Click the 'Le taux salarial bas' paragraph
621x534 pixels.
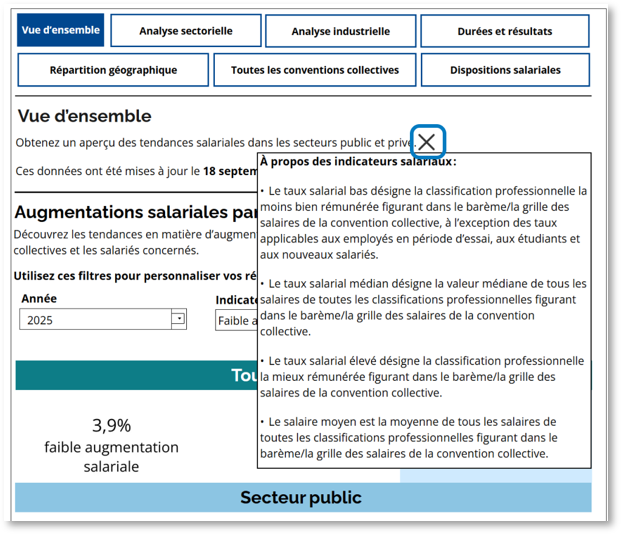(x=423, y=223)
